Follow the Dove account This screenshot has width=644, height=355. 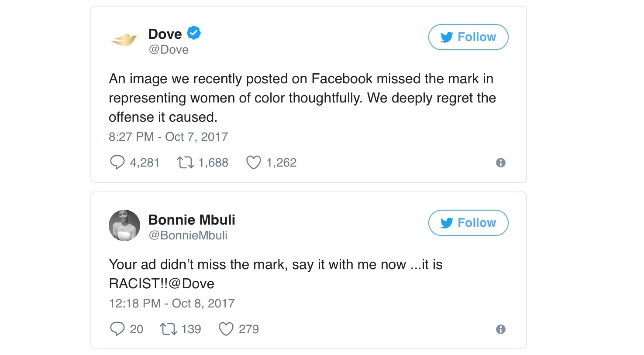pos(468,37)
